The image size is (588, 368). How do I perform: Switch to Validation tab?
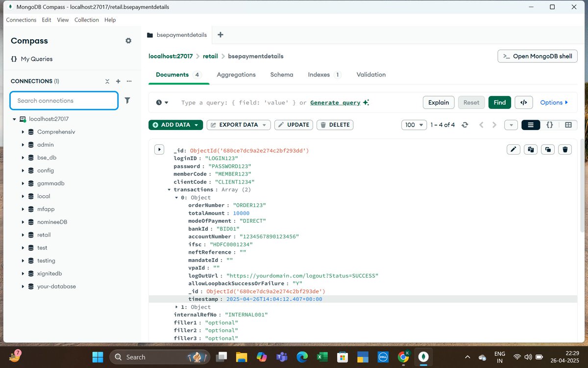pyautogui.click(x=371, y=75)
